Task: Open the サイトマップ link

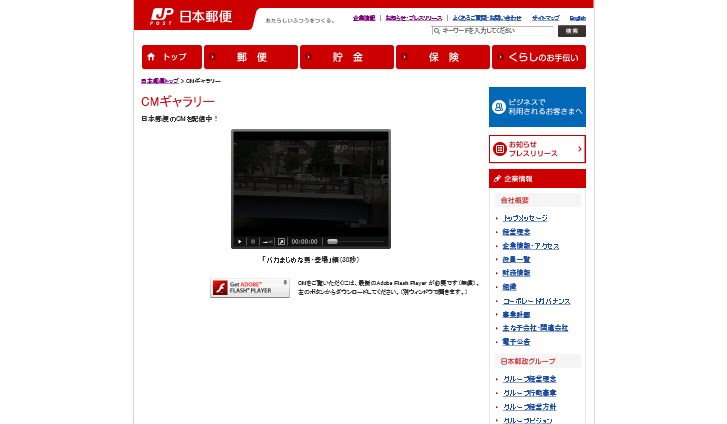Action: (545, 18)
